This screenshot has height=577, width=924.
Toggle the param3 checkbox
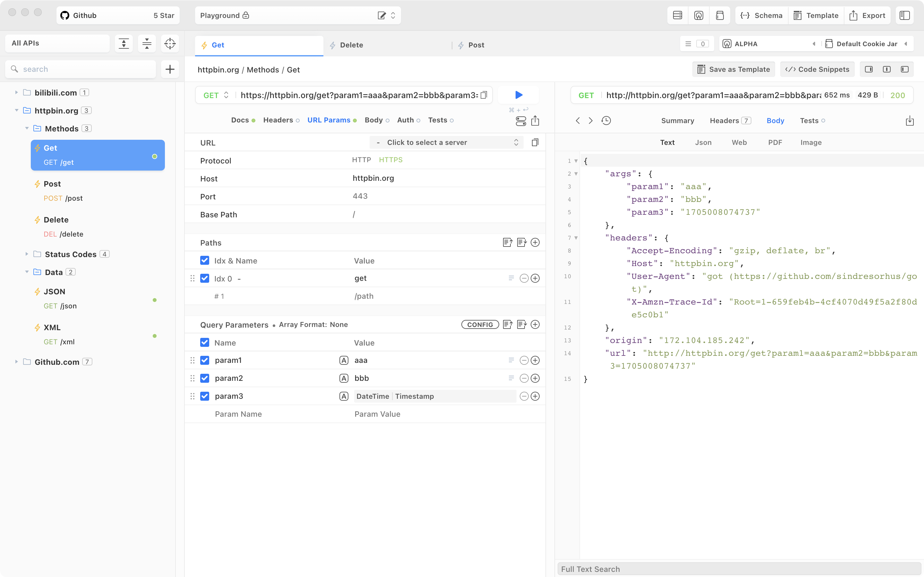(x=205, y=396)
